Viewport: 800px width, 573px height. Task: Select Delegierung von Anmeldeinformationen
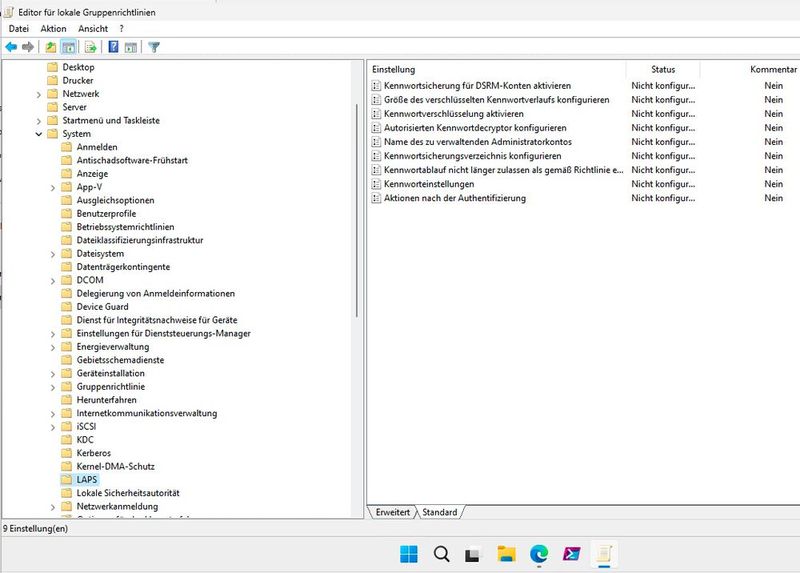[x=156, y=293]
